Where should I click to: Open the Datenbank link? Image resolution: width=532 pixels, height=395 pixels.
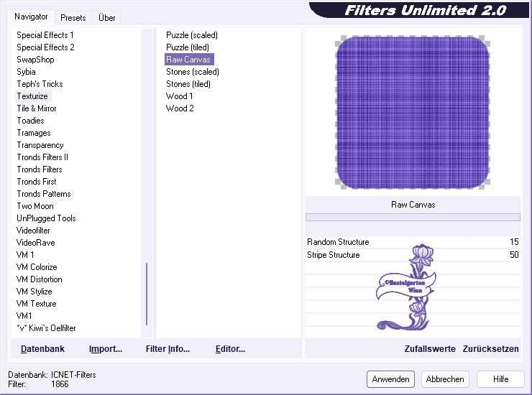click(42, 348)
